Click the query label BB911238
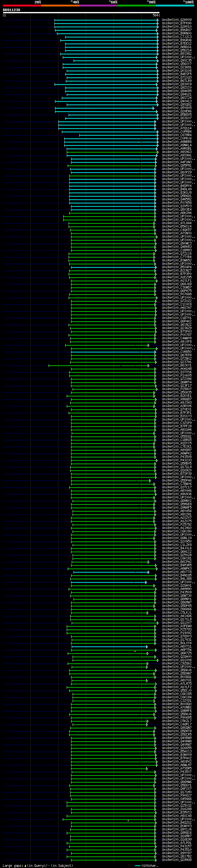Viewport: 197px width, 868px height. [x=11, y=10]
